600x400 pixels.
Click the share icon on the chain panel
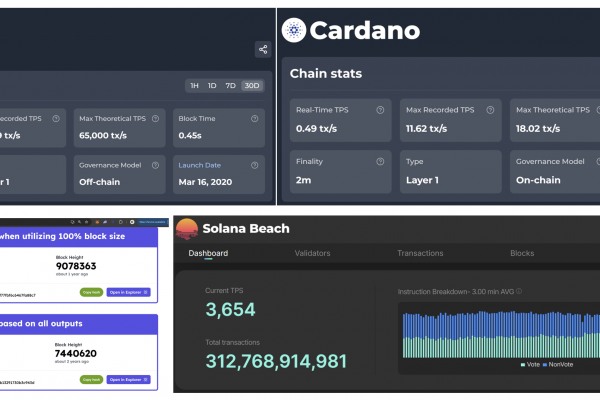263,49
